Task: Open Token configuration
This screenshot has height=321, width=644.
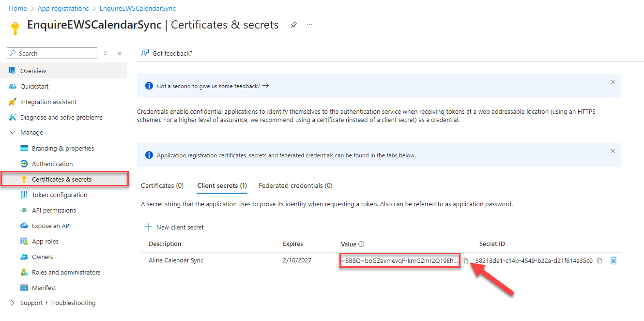Action: 60,195
